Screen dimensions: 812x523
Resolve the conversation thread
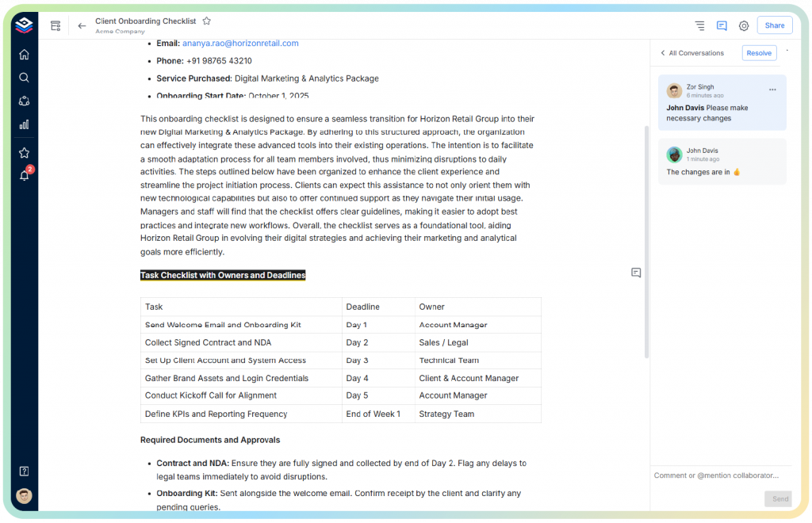point(759,53)
